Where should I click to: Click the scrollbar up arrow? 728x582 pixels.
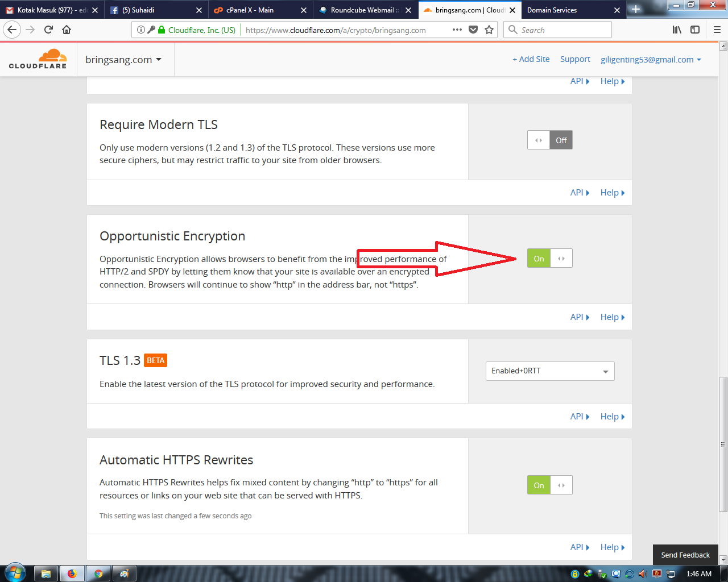click(x=723, y=46)
